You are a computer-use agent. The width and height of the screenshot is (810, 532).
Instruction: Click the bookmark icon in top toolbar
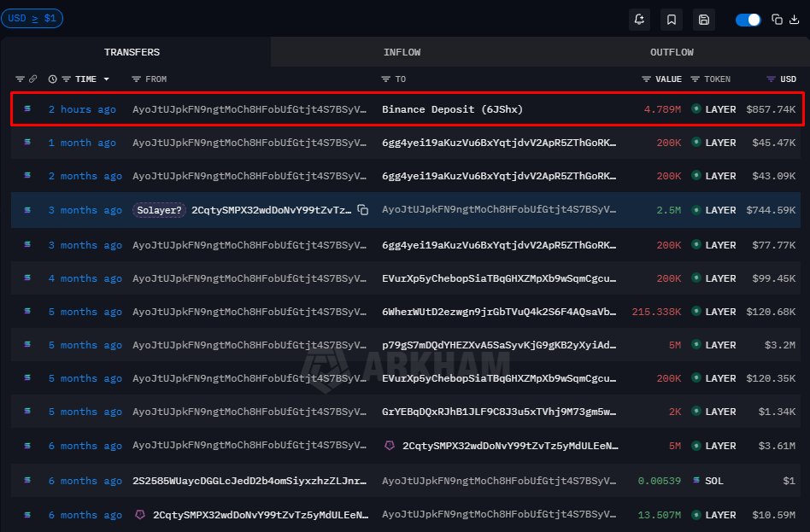[672, 20]
